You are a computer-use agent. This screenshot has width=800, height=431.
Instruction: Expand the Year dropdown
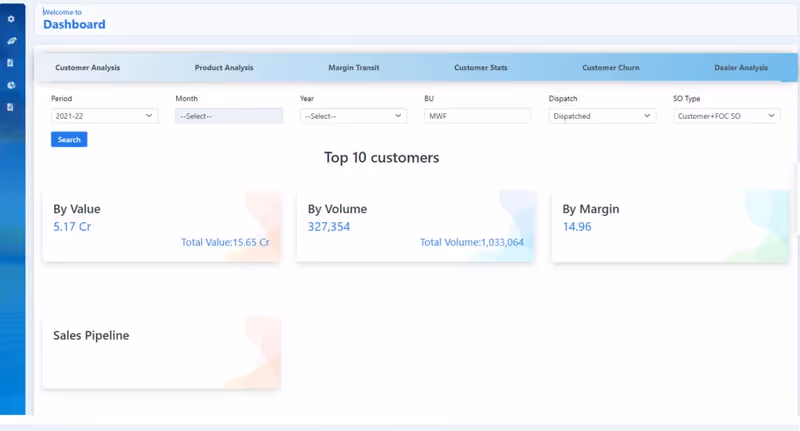pyautogui.click(x=354, y=116)
